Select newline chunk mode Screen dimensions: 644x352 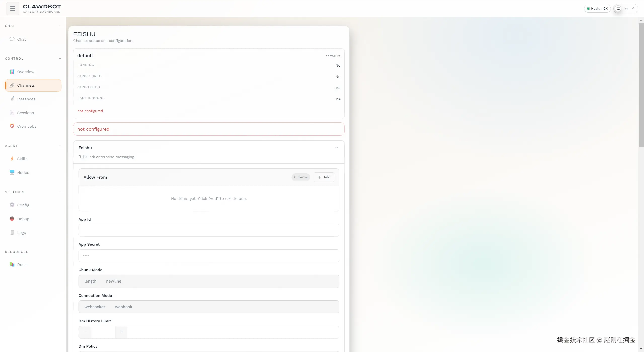click(113, 281)
